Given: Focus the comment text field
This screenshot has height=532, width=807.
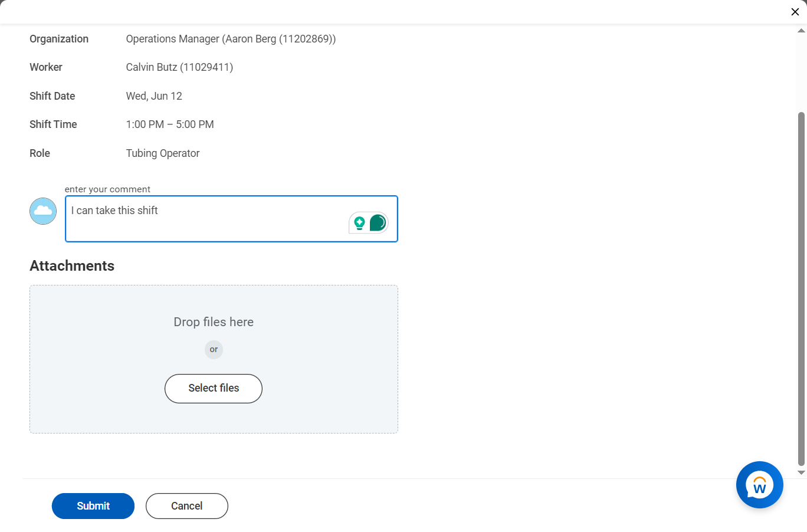Looking at the screenshot, I should (x=231, y=219).
